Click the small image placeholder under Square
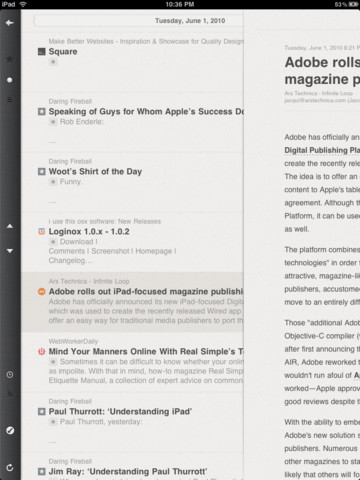The height and width of the screenshot is (480, 360). click(x=53, y=62)
